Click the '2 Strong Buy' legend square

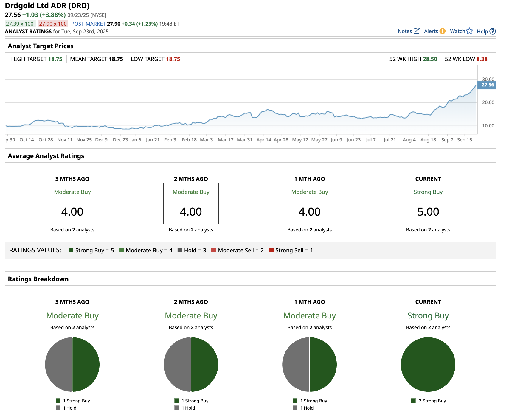[414, 401]
